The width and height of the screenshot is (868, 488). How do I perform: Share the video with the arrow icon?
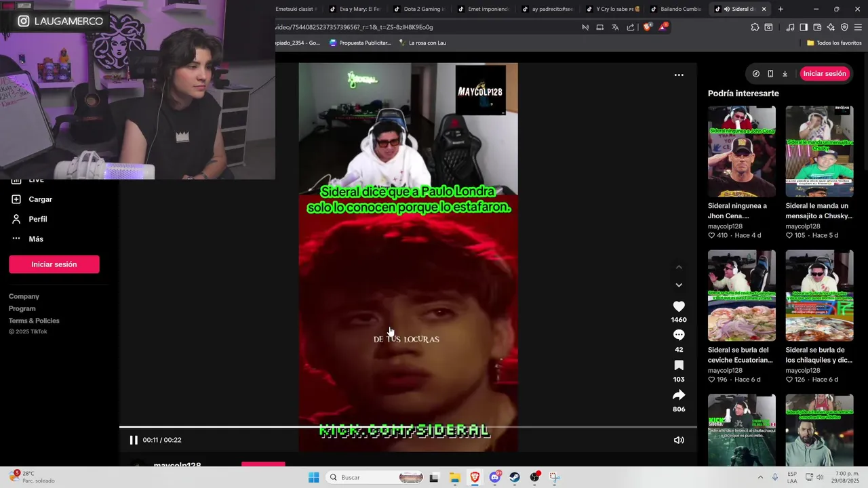[679, 395]
